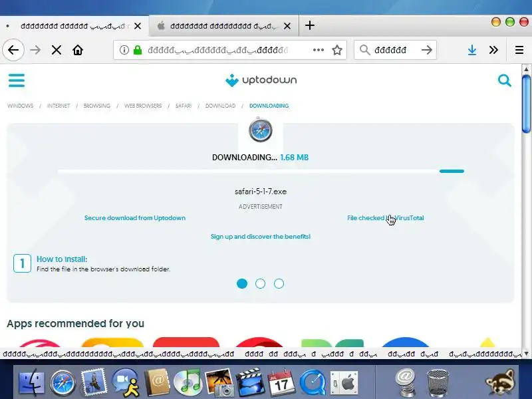The image size is (532, 399).
Task: Open iTunes icon in the dock
Action: coord(188,382)
